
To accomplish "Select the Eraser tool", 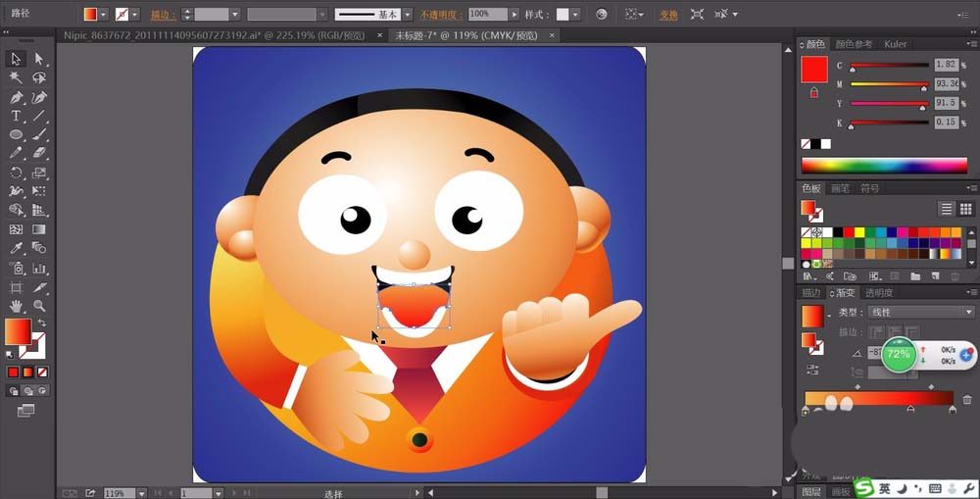I will click(39, 153).
